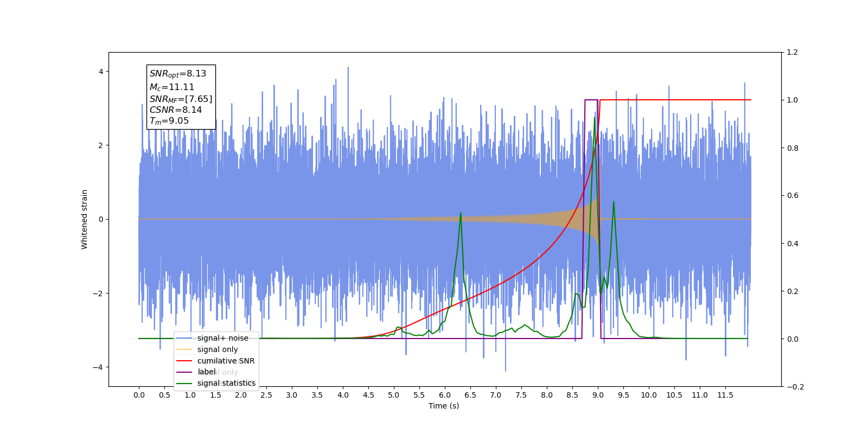Viewport: 868px width, 434px height.
Task: Click the 3.5 tick on time axis
Action: point(317,395)
